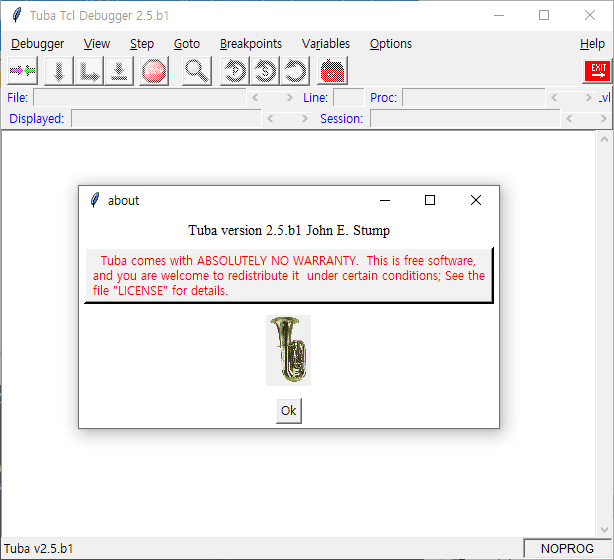
Task: Click the Session field
Action: [465, 119]
